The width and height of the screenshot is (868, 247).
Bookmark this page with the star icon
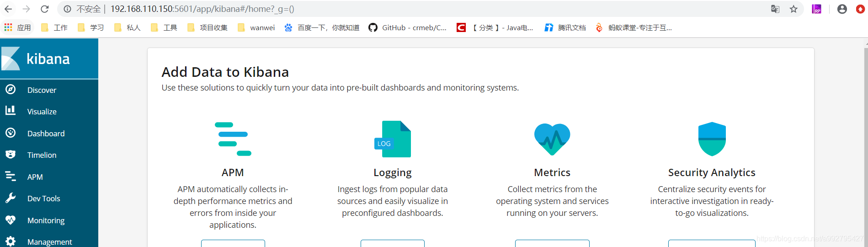coord(793,9)
